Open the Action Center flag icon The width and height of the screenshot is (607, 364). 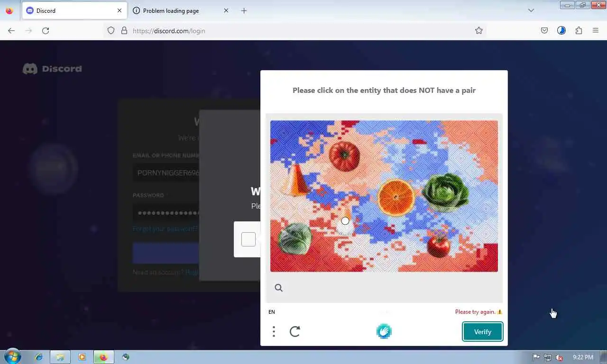tap(536, 357)
